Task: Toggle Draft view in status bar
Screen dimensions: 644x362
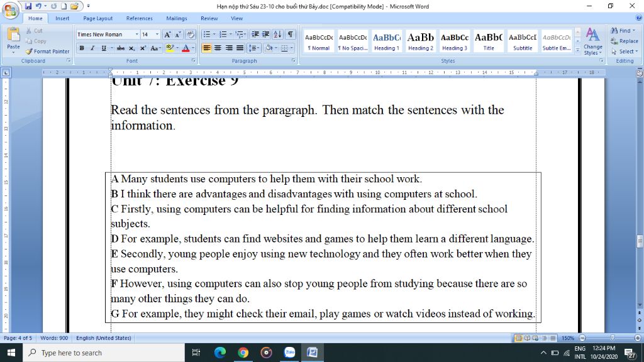Action: pos(553,338)
